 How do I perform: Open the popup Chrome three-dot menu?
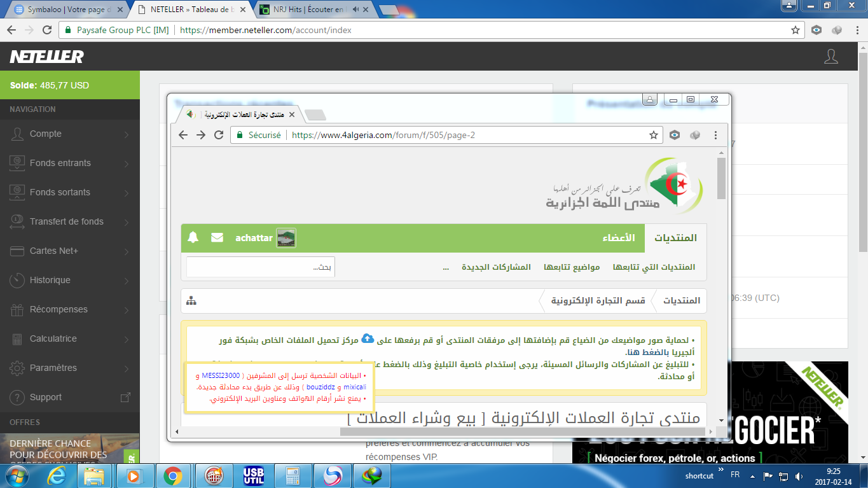(715, 135)
